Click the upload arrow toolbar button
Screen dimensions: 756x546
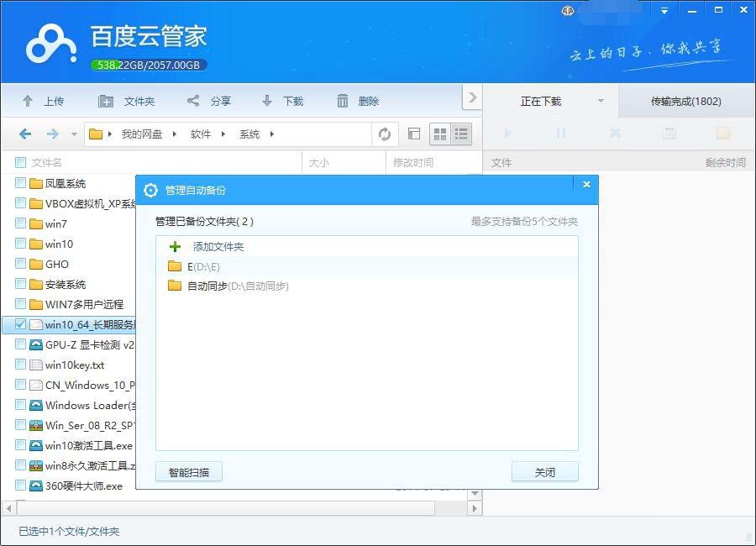pyautogui.click(x=44, y=102)
